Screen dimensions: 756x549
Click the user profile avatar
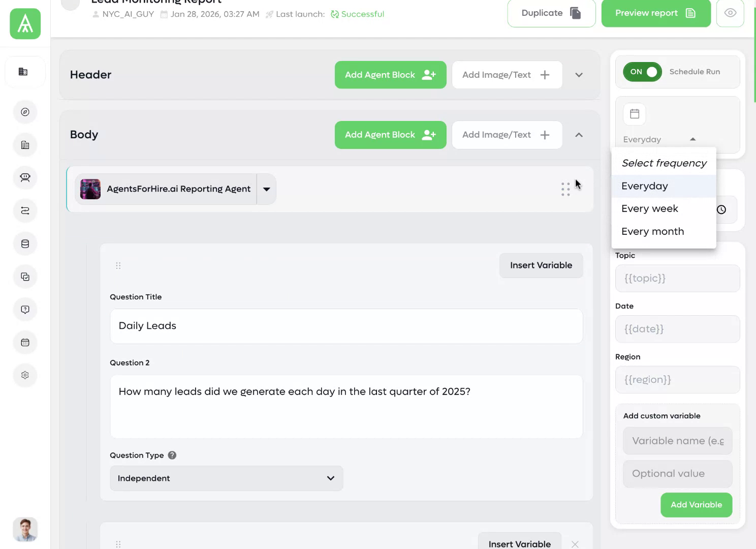point(25,530)
